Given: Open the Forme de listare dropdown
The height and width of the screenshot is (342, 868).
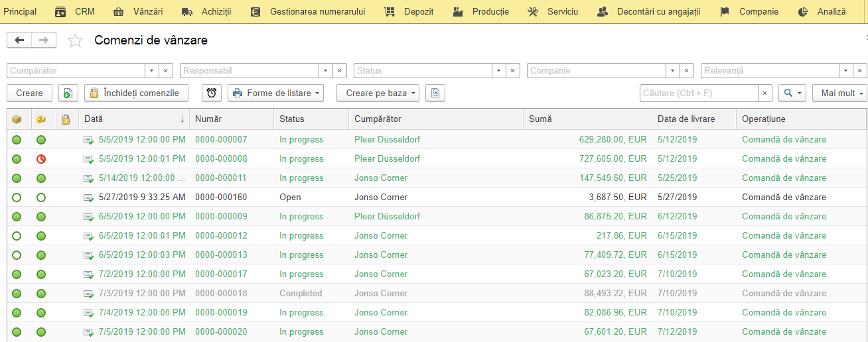Looking at the screenshot, I should [x=275, y=93].
